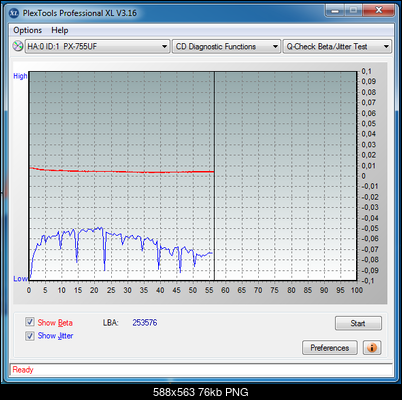The width and height of the screenshot is (402, 400).
Task: Toggle the Show Jitter checkbox
Action: point(30,335)
